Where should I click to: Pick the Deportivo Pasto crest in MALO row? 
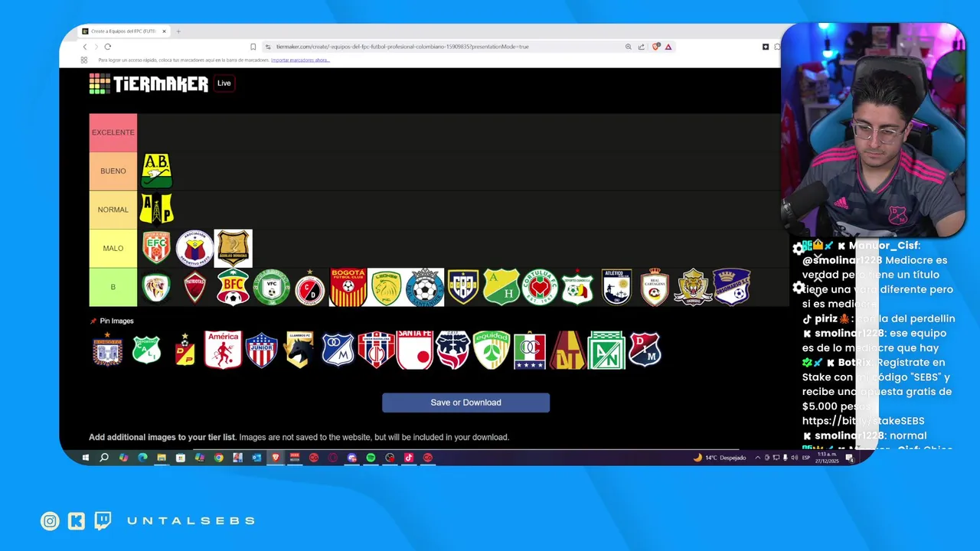194,248
